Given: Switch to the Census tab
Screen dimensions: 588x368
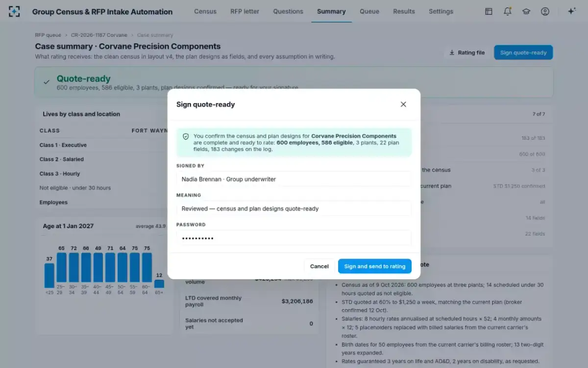Looking at the screenshot, I should coord(205,11).
